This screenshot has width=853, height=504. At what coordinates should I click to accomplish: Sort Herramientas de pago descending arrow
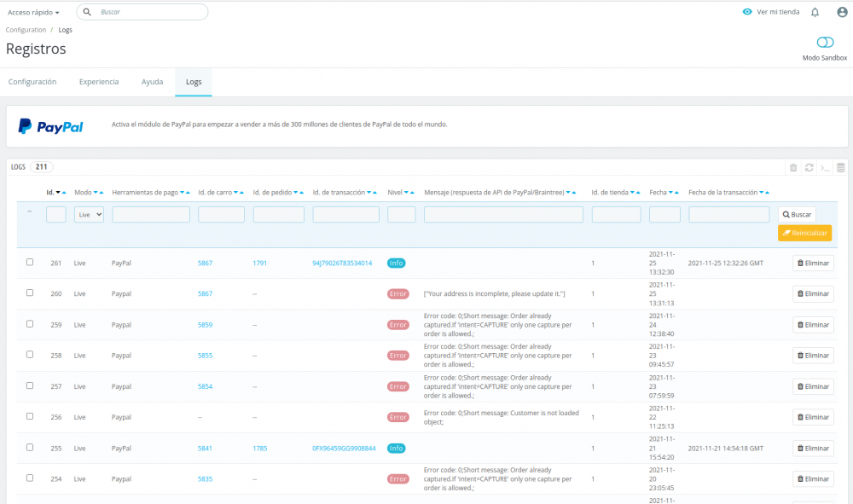tap(183, 193)
